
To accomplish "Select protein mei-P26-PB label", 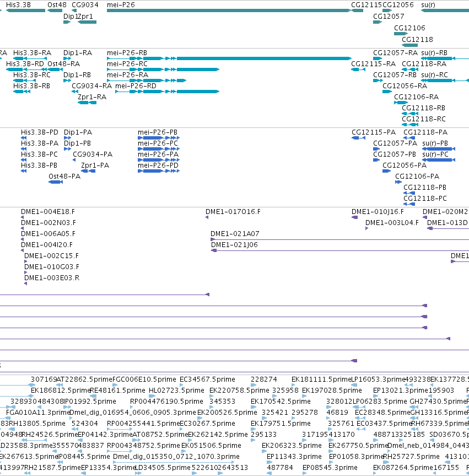I will pos(158,132).
